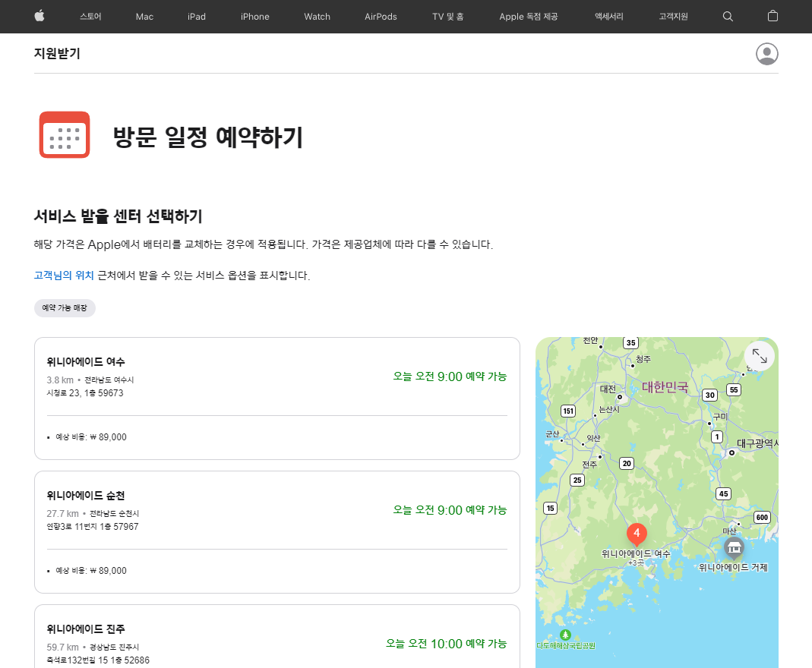Expand the map to full screen
This screenshot has width=812, height=668.
[759, 356]
